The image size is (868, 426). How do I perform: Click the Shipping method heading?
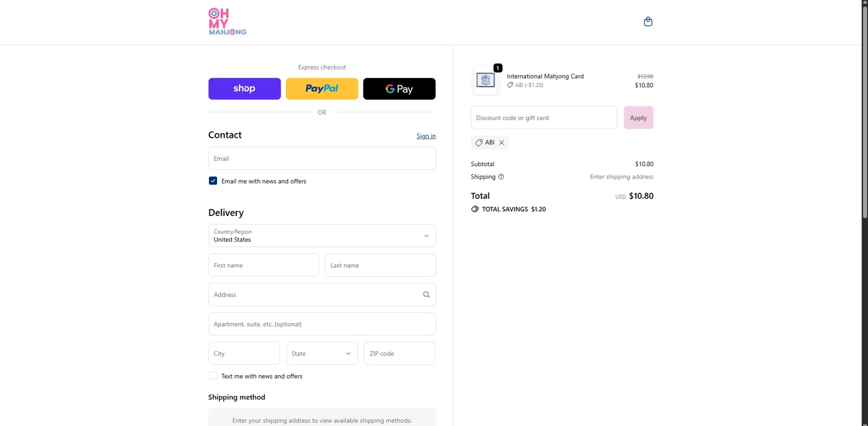pyautogui.click(x=237, y=397)
